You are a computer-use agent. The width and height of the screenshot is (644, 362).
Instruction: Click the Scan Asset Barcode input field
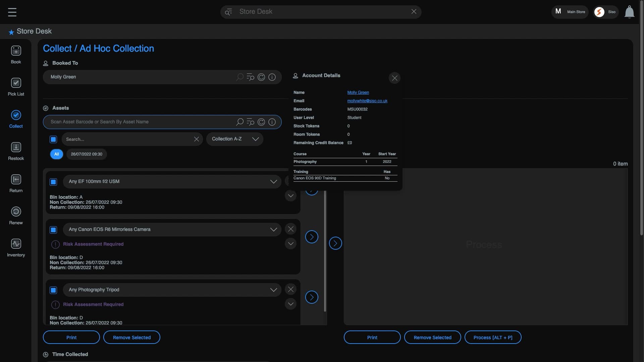click(x=141, y=122)
